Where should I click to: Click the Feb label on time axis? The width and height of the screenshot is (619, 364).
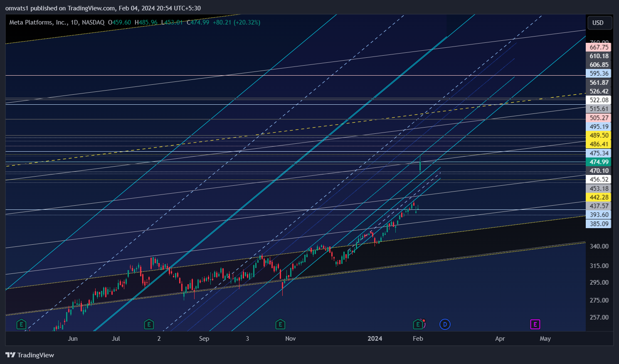click(418, 339)
